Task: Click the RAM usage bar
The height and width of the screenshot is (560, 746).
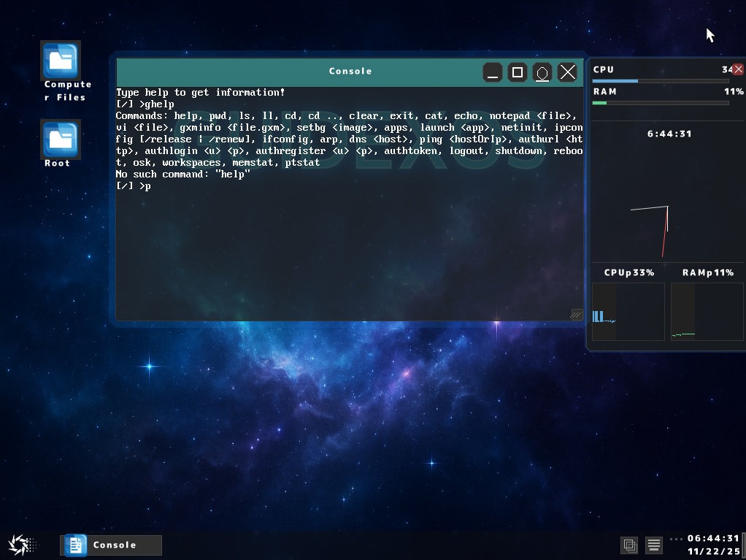Action: [x=660, y=103]
